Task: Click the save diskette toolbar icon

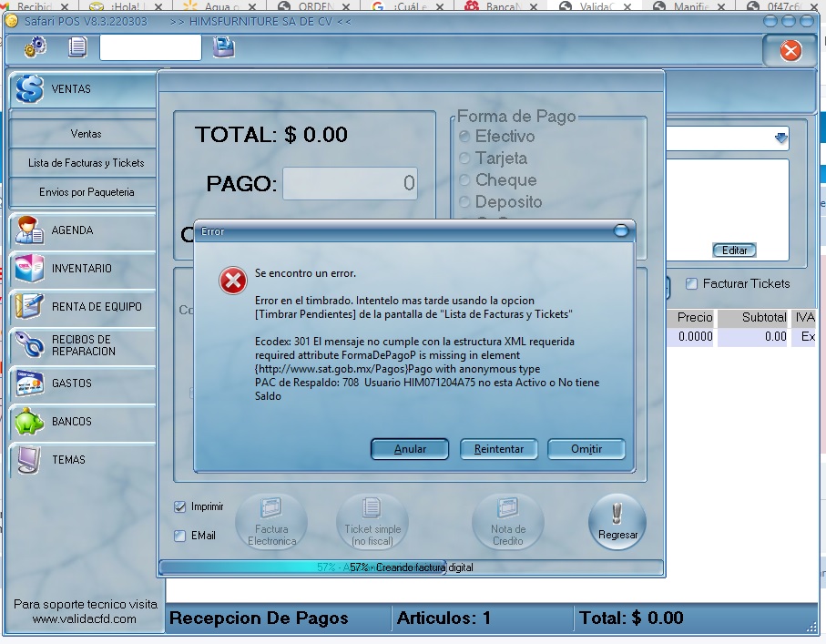Action: coord(224,46)
